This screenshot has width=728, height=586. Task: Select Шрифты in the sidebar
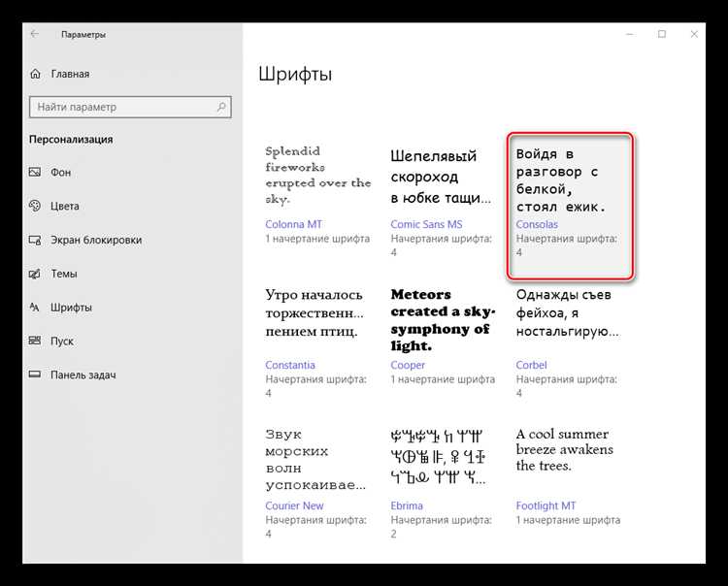(x=71, y=308)
